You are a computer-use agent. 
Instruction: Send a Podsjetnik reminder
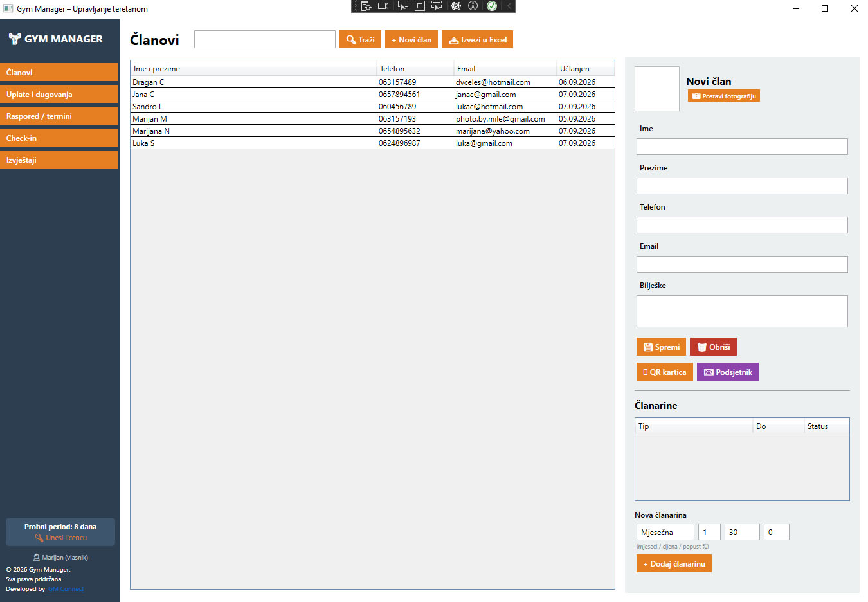pyautogui.click(x=728, y=372)
